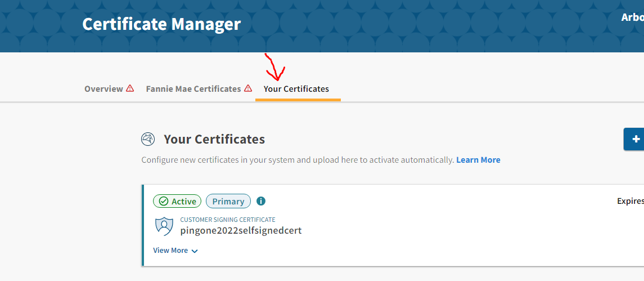644x281 pixels.
Task: Click the View More text link
Action: (170, 251)
